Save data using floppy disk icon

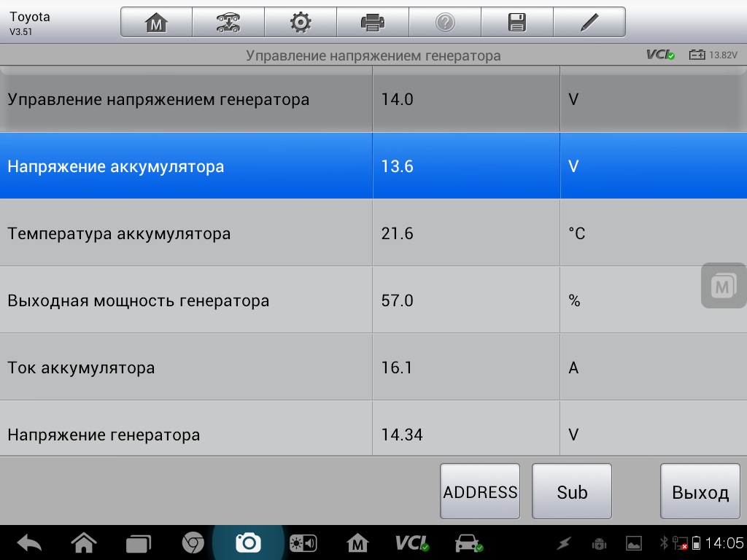(516, 23)
